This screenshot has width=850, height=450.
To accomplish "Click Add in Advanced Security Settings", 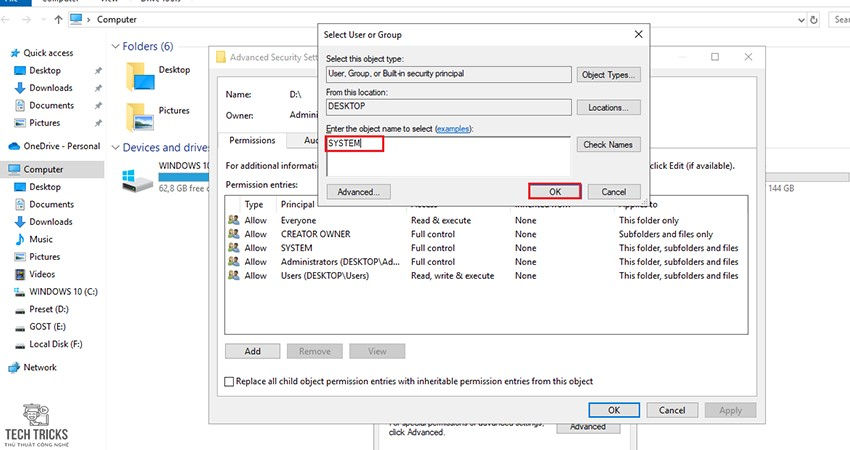I will tap(252, 351).
